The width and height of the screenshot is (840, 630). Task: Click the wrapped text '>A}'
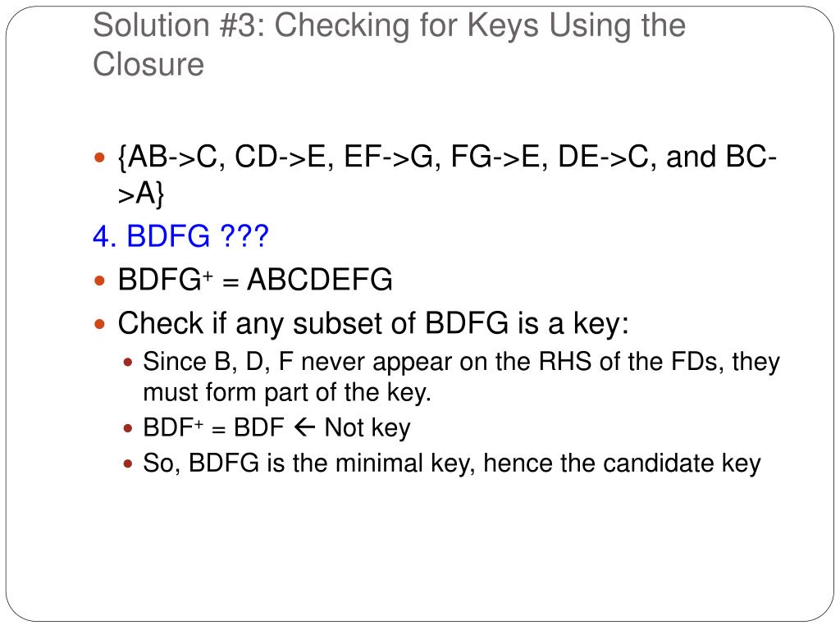pos(141,194)
